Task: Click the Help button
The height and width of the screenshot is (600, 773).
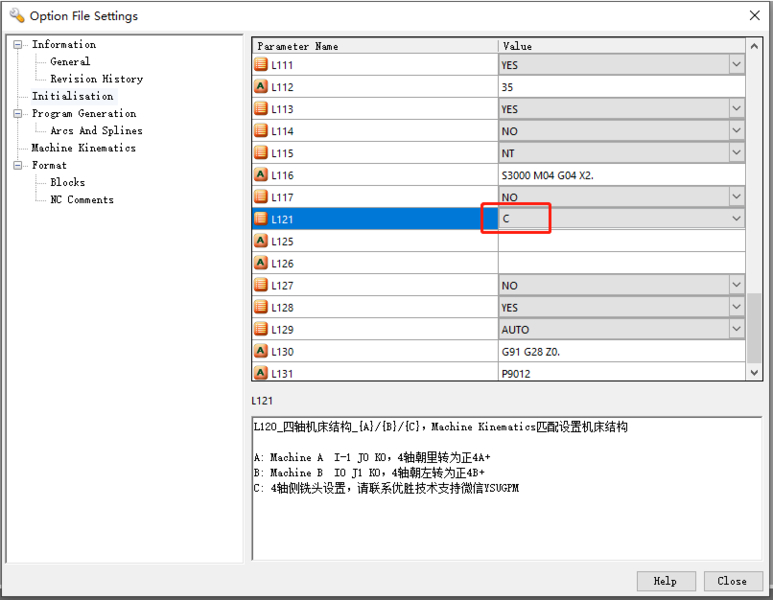Action: pyautogui.click(x=665, y=581)
